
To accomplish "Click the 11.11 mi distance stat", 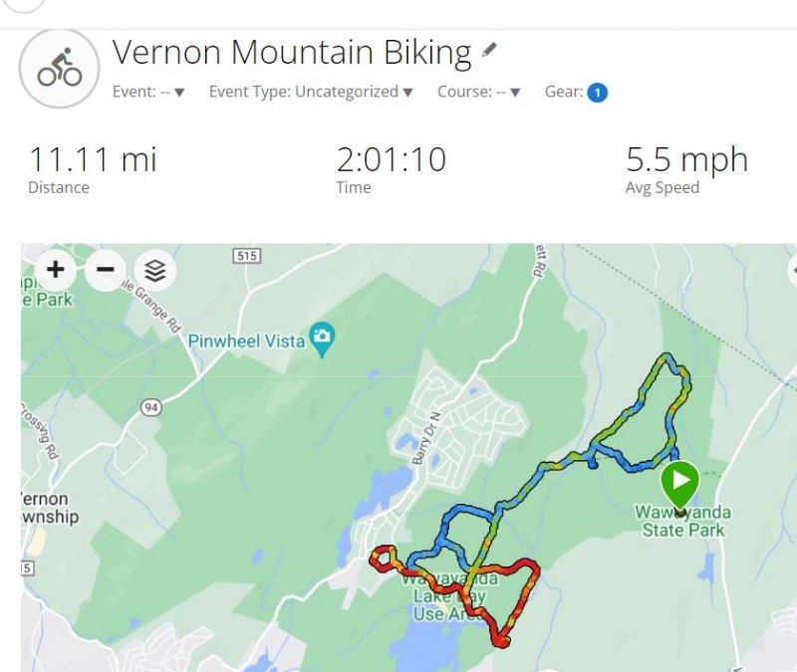I will pyautogui.click(x=92, y=159).
